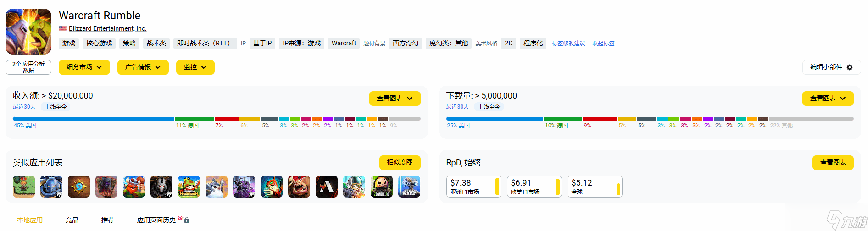Select 上线至今 under downloads

(490, 107)
